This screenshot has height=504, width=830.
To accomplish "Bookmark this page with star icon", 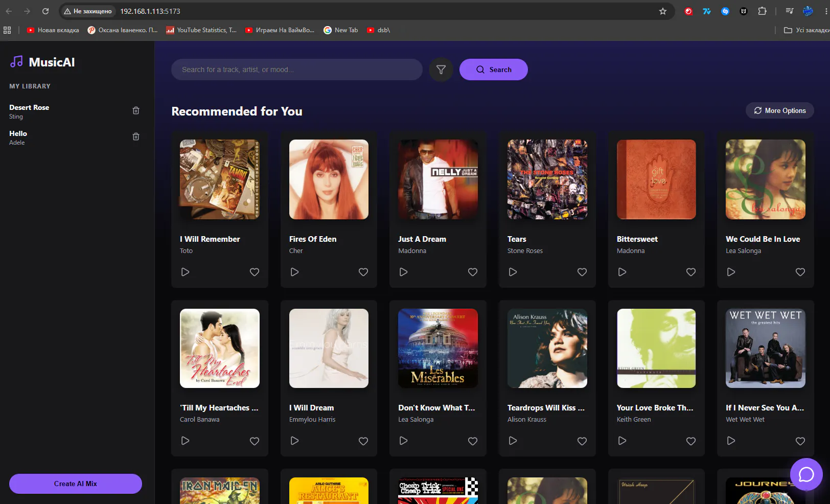I will (x=663, y=11).
